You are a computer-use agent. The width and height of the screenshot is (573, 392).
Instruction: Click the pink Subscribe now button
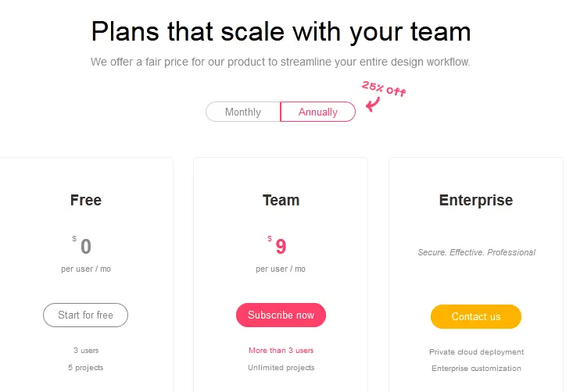pos(281,315)
